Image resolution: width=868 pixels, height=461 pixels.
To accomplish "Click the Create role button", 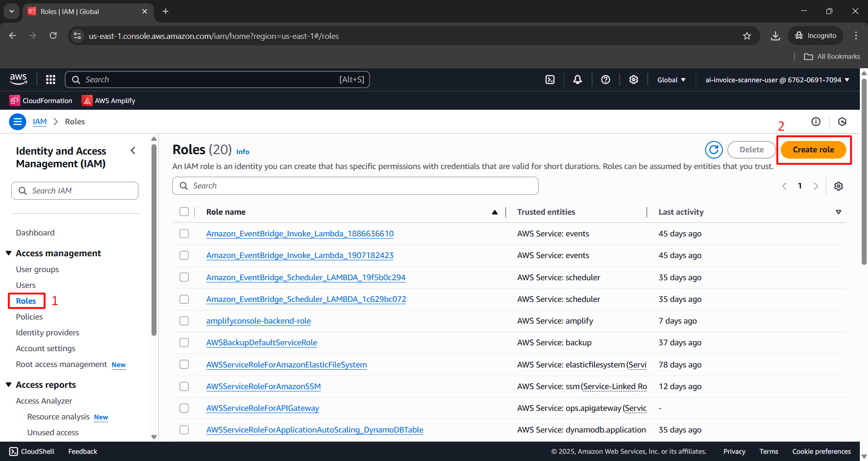I will click(x=813, y=150).
